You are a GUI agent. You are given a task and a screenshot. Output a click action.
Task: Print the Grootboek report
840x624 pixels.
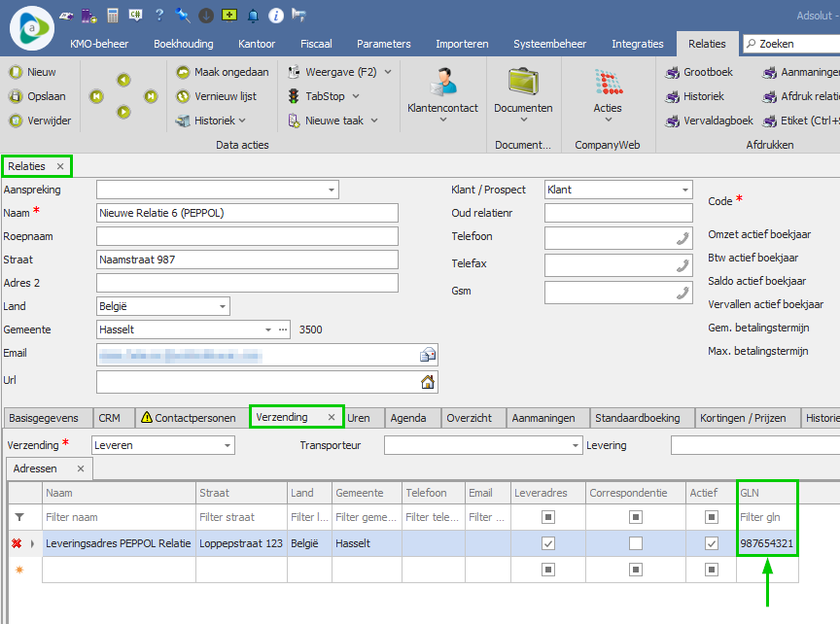pos(700,72)
